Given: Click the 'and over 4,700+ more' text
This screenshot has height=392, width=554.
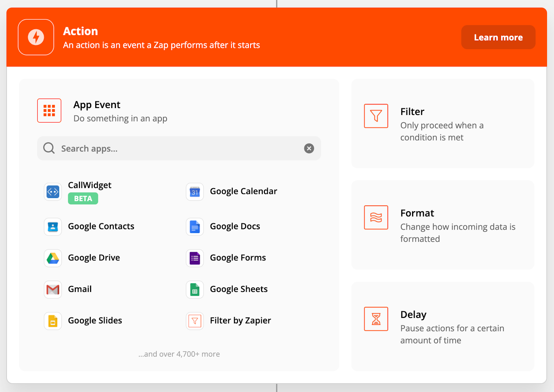Looking at the screenshot, I should coord(179,354).
